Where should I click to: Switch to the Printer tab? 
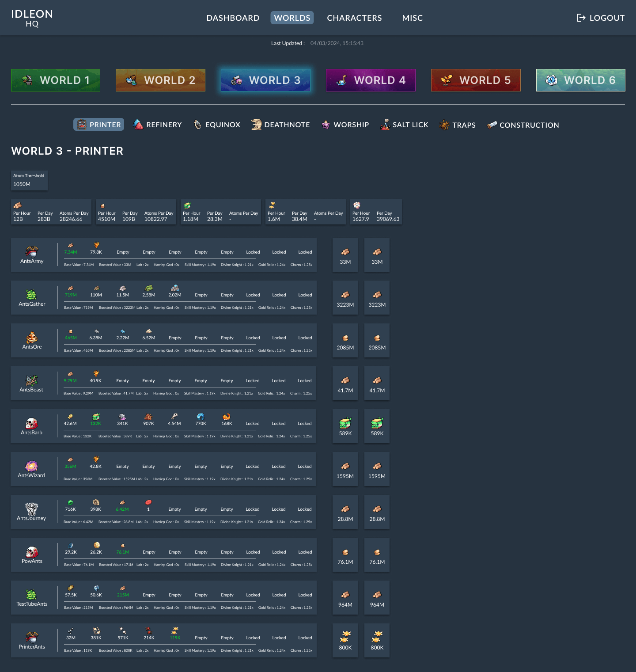click(x=99, y=125)
